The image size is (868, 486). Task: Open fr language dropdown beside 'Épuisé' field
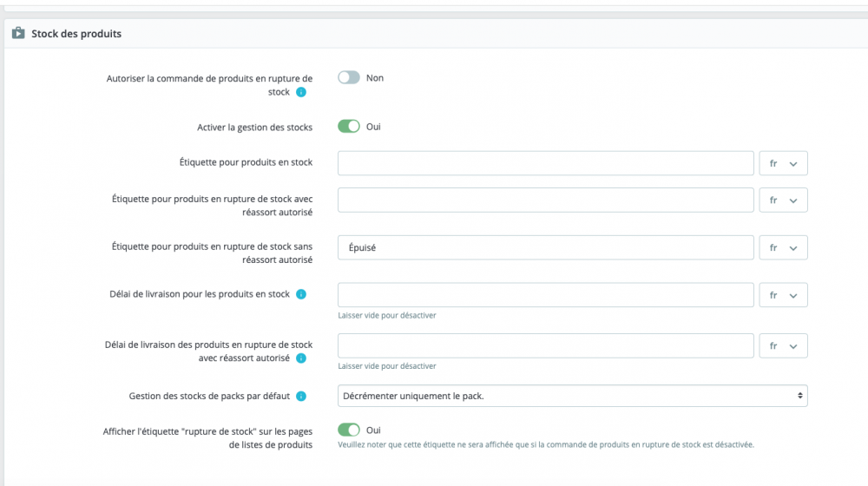783,247
